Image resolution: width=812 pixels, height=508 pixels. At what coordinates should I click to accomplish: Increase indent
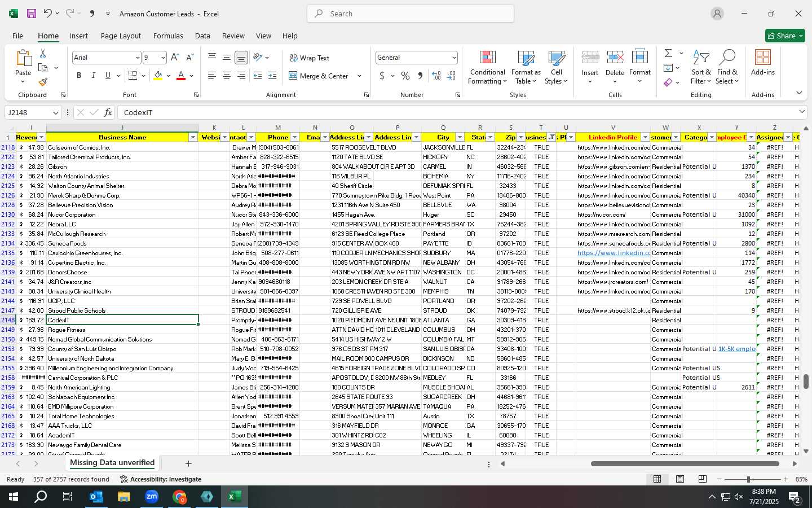click(272, 76)
